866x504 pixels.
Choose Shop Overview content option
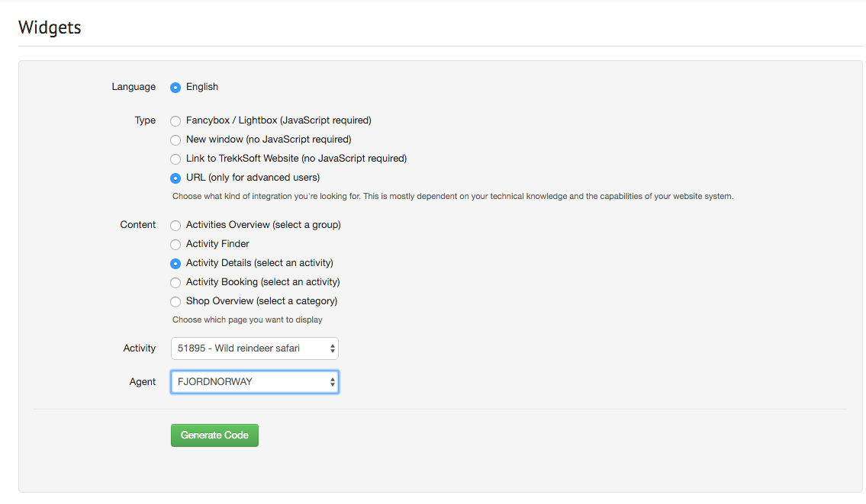click(175, 301)
